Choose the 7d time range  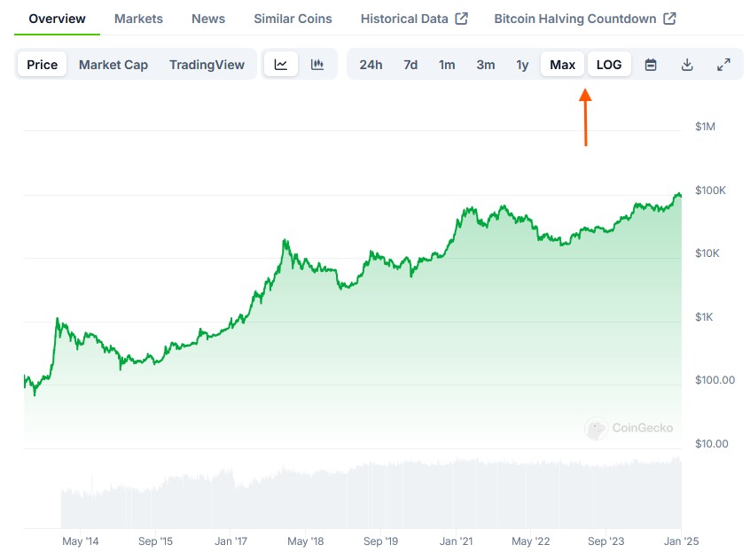pos(410,65)
